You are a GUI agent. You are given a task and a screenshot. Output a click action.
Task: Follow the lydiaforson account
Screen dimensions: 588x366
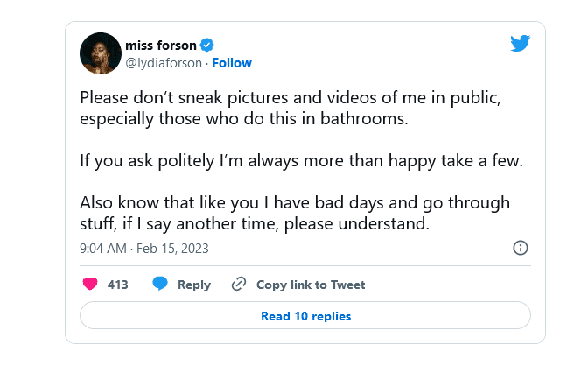click(x=231, y=63)
